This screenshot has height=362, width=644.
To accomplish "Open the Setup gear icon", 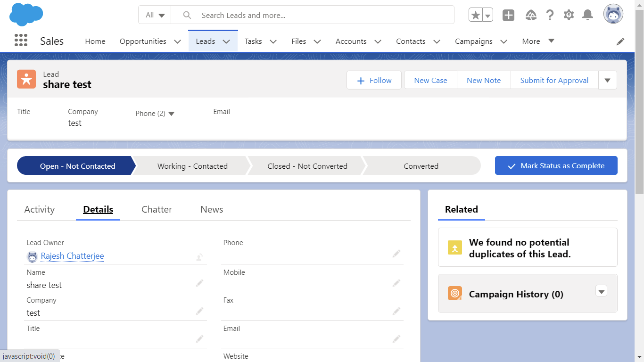I will pos(569,15).
